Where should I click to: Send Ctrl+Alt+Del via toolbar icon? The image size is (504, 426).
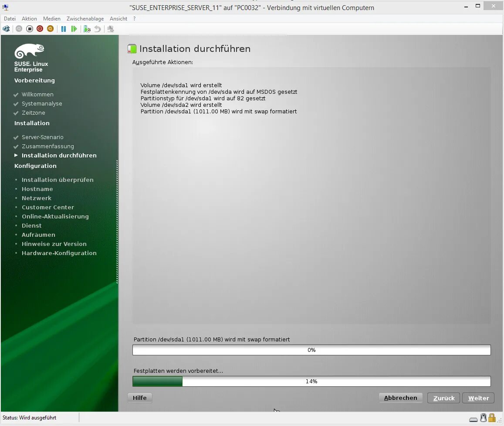6,29
